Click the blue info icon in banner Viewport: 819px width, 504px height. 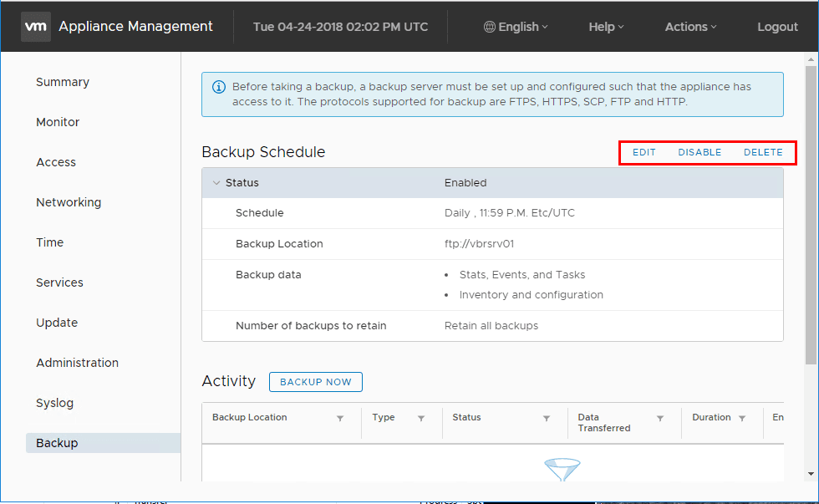[218, 87]
